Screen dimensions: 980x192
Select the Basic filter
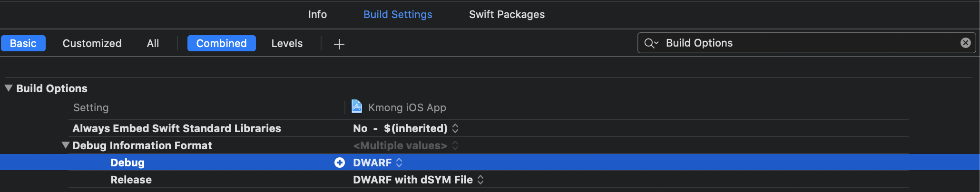click(23, 43)
